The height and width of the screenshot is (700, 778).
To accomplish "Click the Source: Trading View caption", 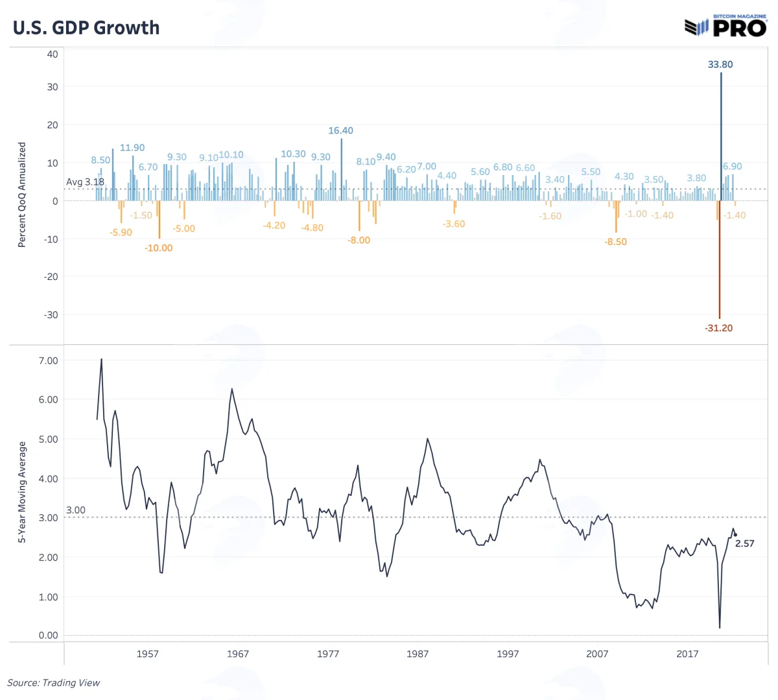I will (54, 682).
